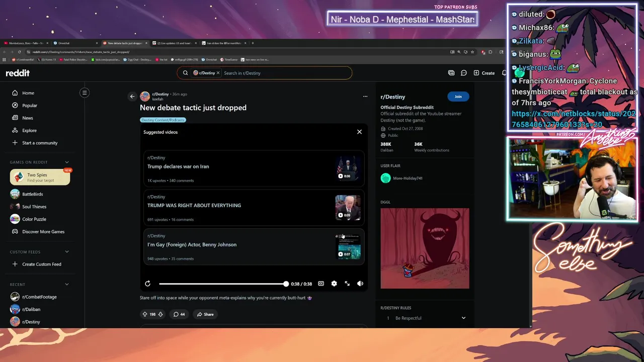
Task: Join the r/Destiny community
Action: pos(458,97)
